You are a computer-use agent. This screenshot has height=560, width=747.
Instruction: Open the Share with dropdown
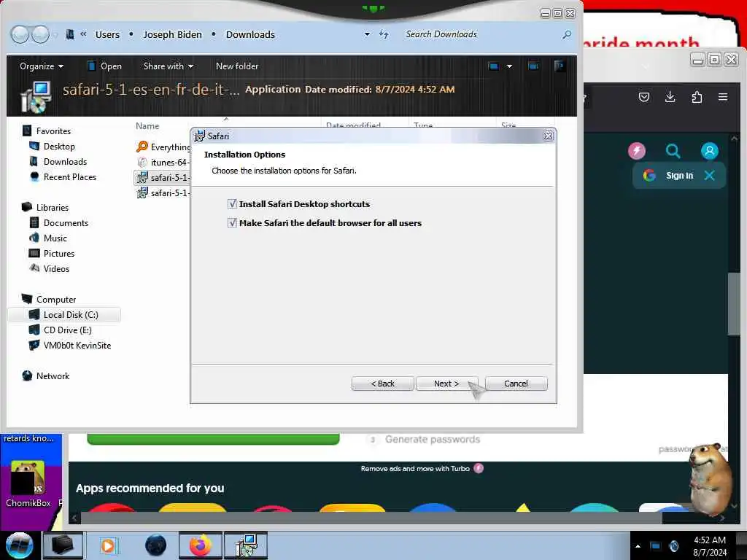pos(169,66)
